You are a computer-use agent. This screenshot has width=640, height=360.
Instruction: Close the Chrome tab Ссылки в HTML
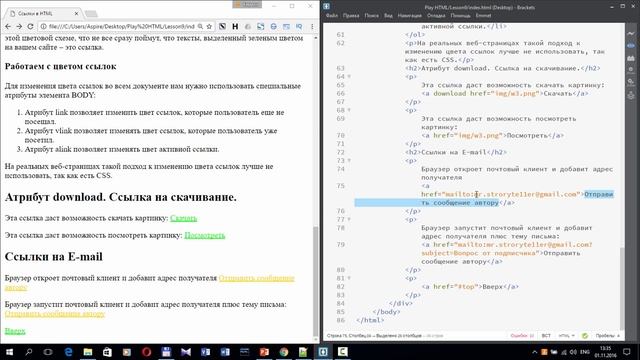point(76,13)
